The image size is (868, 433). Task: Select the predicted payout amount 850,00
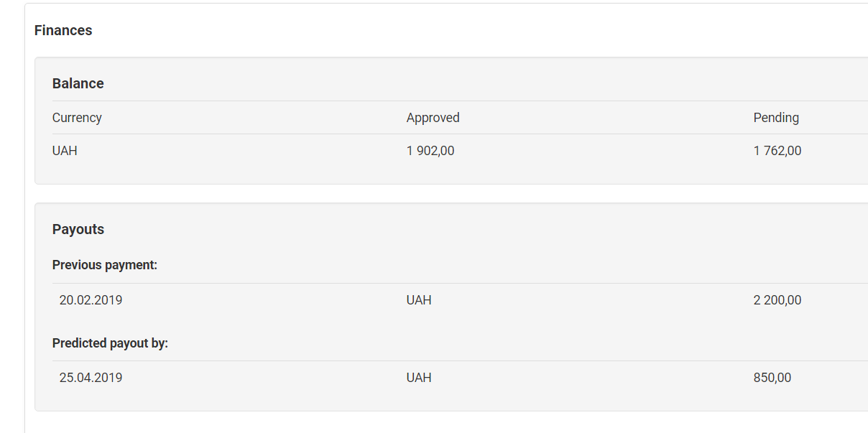(772, 378)
